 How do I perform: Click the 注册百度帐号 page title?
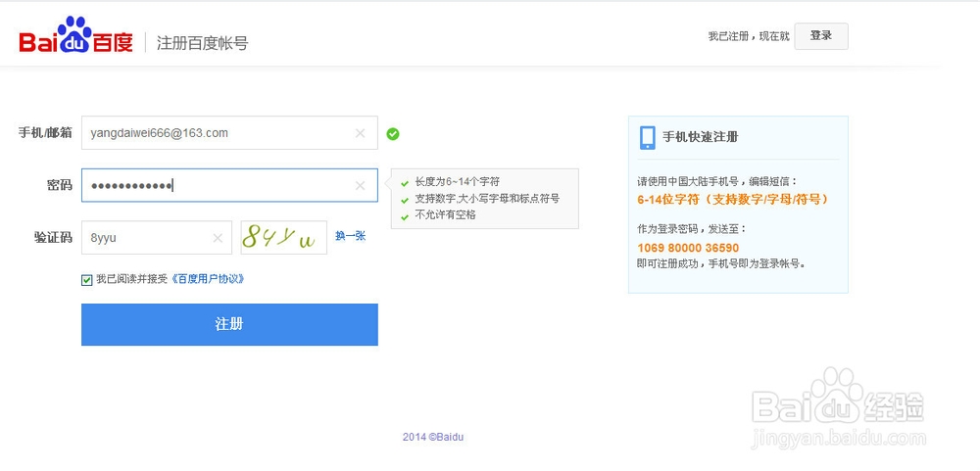click(202, 43)
